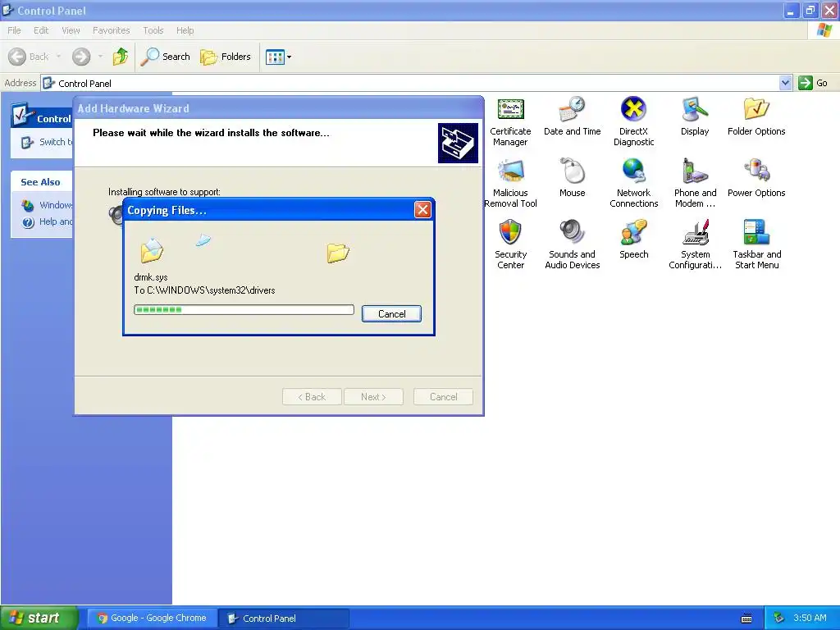Open the Network Connections icon
This screenshot has width=840, height=630.
[633, 184]
